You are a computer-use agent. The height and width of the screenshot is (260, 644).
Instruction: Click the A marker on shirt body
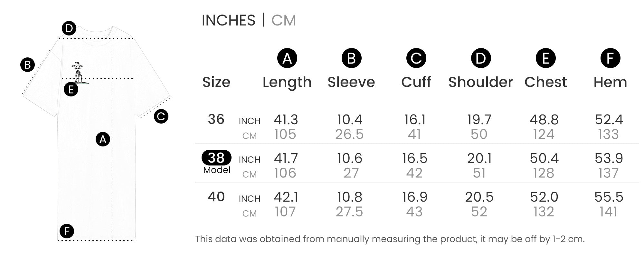[x=103, y=139]
